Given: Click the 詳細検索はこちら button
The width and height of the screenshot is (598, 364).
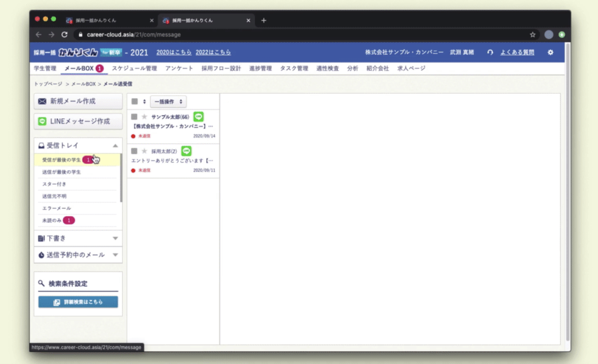Looking at the screenshot, I should (78, 302).
